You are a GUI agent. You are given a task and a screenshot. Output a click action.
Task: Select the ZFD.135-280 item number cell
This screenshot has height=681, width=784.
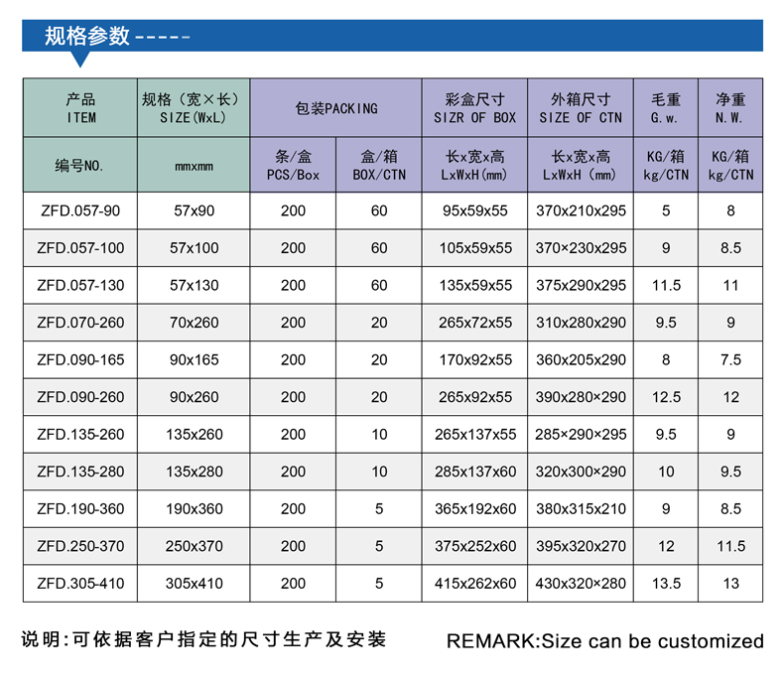point(80,472)
